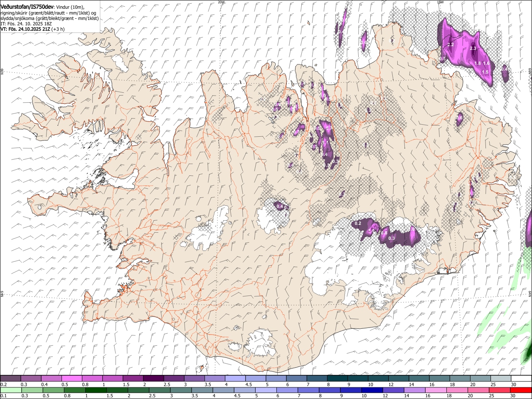Pick the snow scale swatch between 18 and 20
The height and width of the screenshot is (399, 532).
460,379
